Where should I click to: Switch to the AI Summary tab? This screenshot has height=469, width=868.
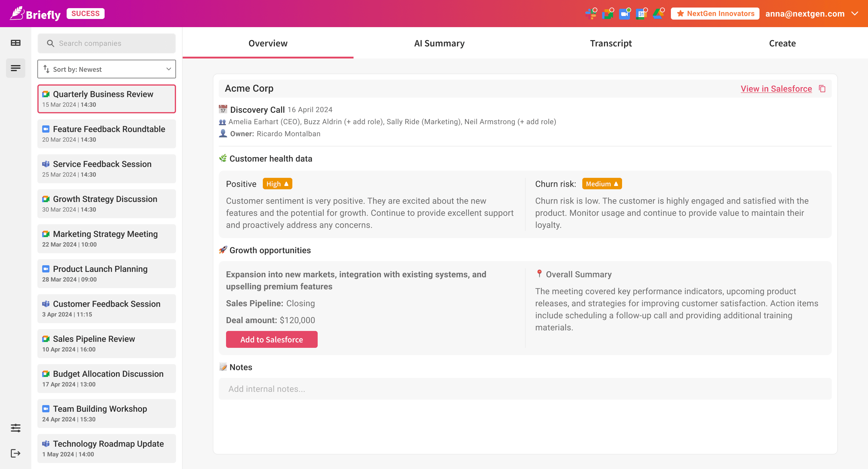[439, 43]
